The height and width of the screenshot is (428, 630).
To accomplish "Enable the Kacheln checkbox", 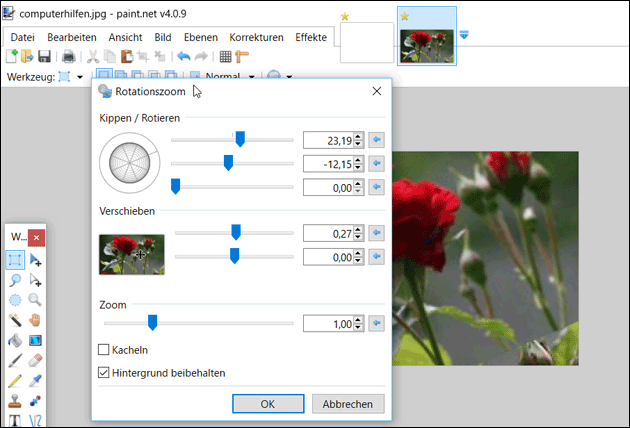I will pyautogui.click(x=104, y=350).
